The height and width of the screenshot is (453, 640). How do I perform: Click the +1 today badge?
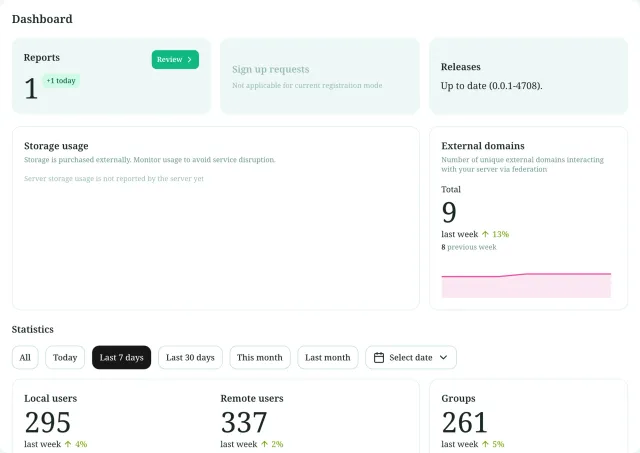click(x=61, y=80)
